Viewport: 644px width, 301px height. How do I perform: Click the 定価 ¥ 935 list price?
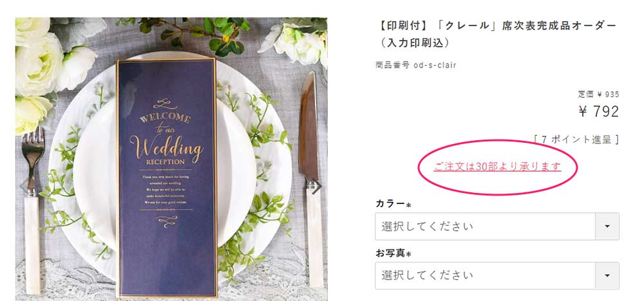point(598,95)
